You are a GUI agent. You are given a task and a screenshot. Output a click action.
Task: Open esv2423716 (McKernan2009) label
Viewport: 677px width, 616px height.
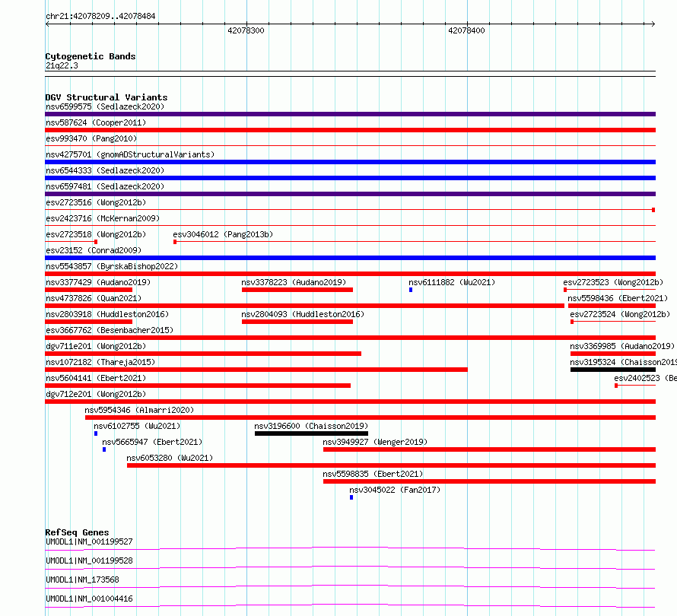click(103, 218)
